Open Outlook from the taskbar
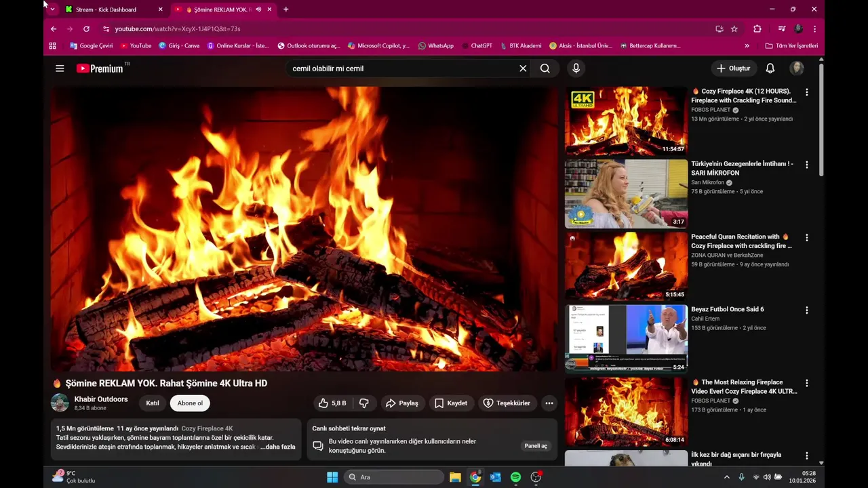Screen dimensions: 868x488 click(x=496, y=477)
